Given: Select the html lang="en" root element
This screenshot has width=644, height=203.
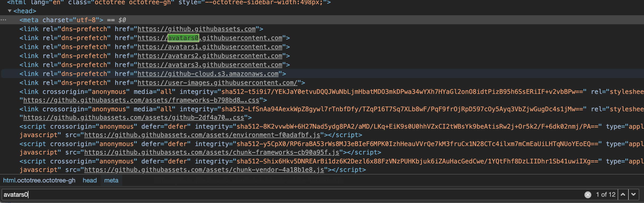Looking at the screenshot, I should point(169,2).
